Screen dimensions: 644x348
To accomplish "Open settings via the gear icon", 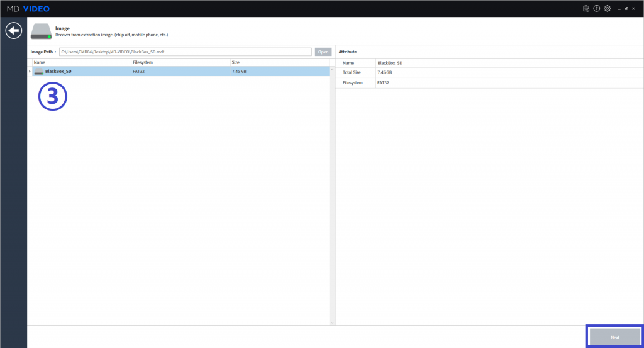I will [x=608, y=9].
